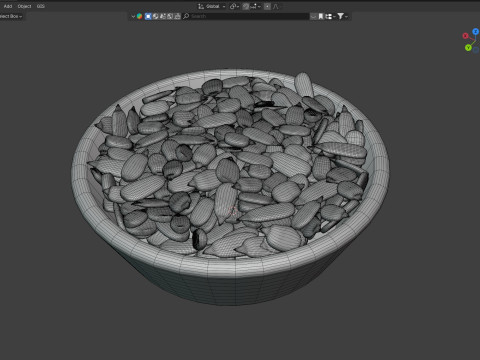
Task: Open the Global transform orientation dropdown
Action: [212, 6]
